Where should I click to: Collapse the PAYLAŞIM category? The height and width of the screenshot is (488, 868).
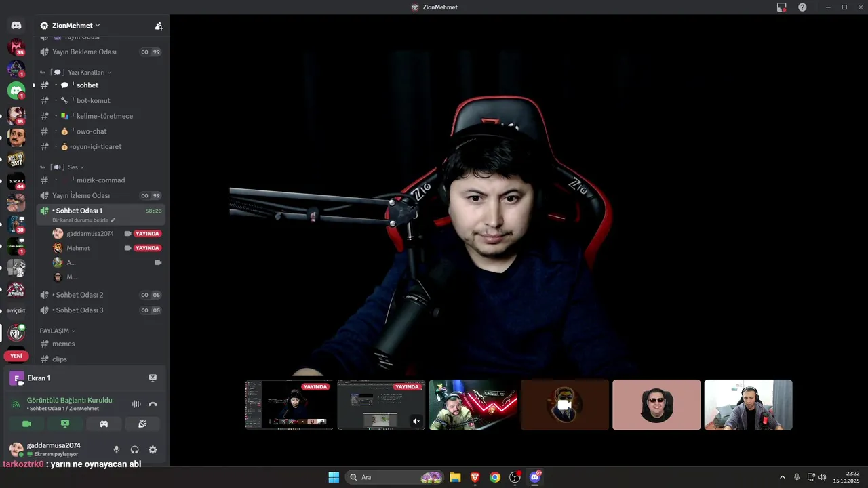coord(58,331)
